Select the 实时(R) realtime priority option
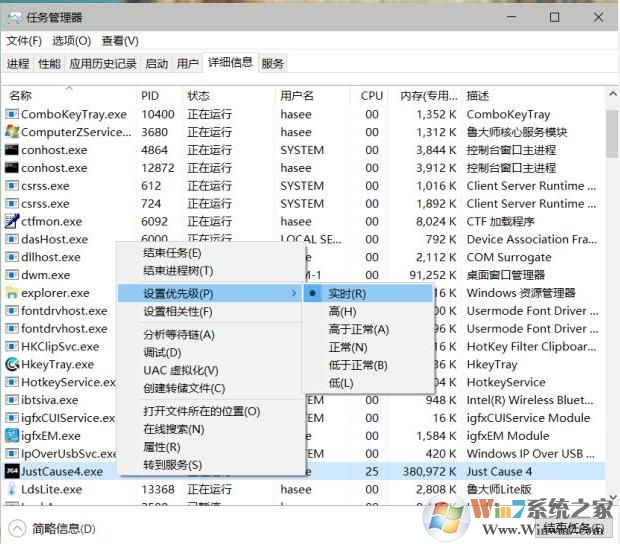Image resolution: width=620 pixels, height=544 pixels. tap(347, 294)
